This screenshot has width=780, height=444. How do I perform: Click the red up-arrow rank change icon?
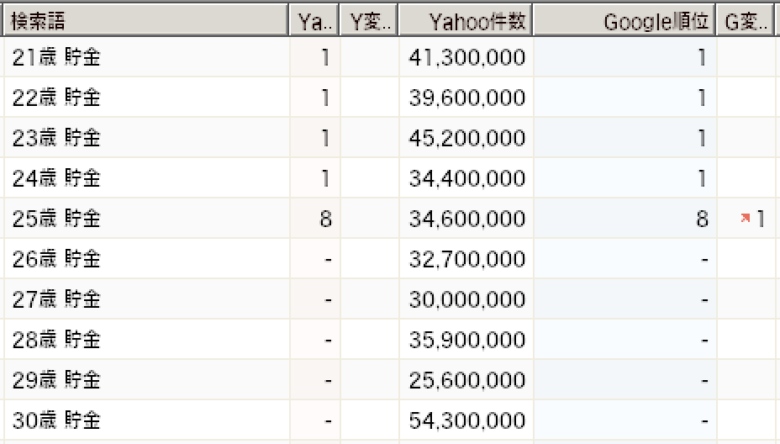pyautogui.click(x=745, y=218)
